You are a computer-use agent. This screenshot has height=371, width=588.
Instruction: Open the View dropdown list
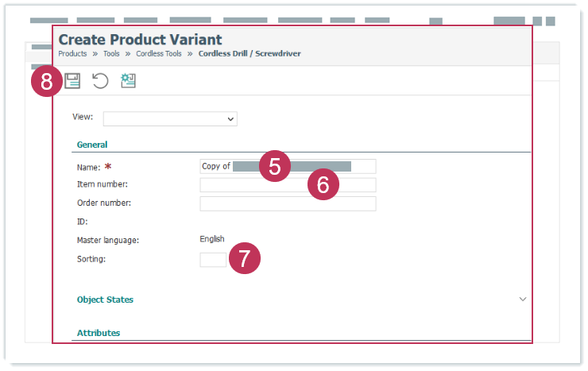(x=170, y=118)
